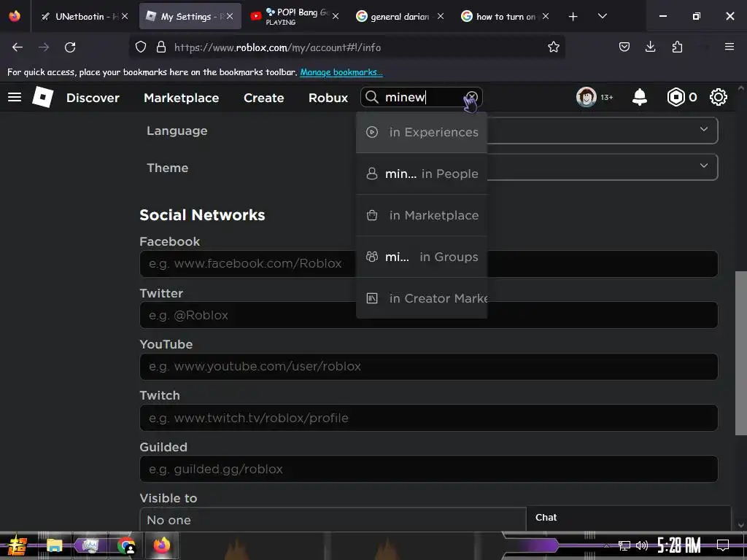Open the Firefox downloads panel
The image size is (747, 560).
650,47
